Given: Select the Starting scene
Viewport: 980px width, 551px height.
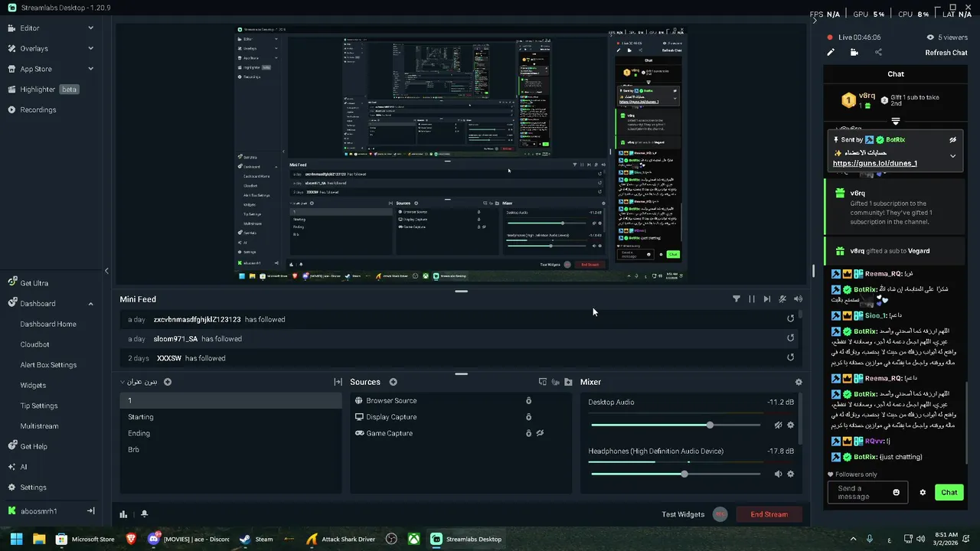Looking at the screenshot, I should pos(230,417).
